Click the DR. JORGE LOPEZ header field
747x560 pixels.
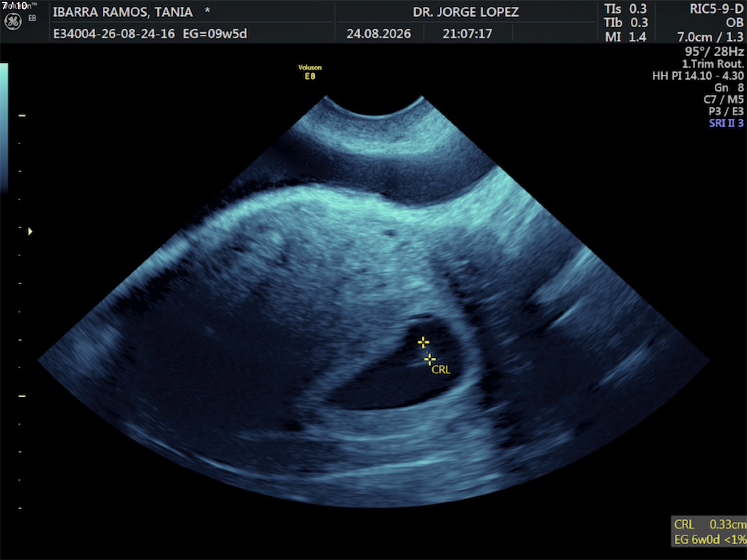(466, 12)
